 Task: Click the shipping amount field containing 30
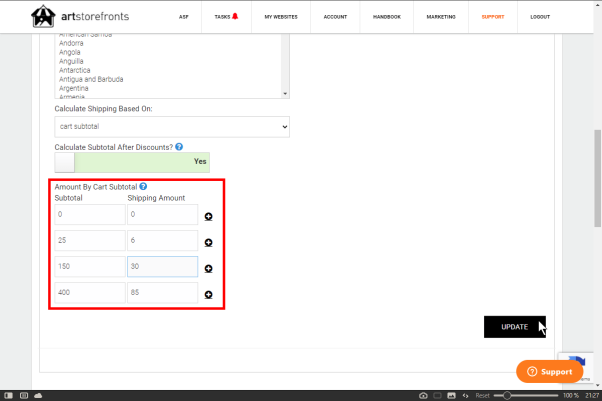click(x=162, y=267)
